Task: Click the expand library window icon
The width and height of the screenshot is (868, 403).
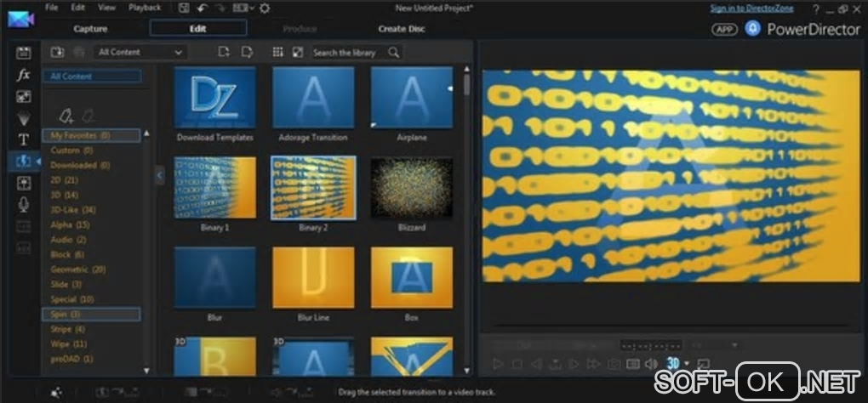Action: coord(298,52)
